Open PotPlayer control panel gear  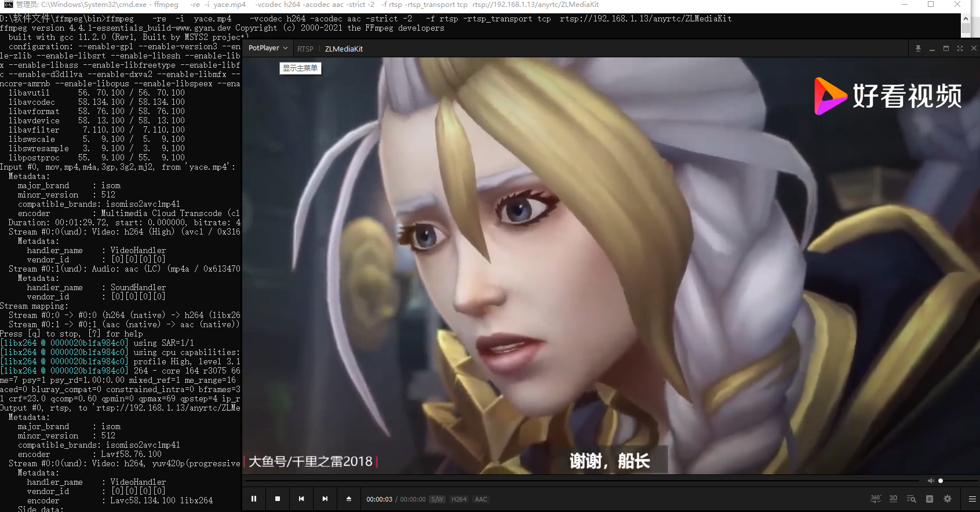click(x=948, y=499)
